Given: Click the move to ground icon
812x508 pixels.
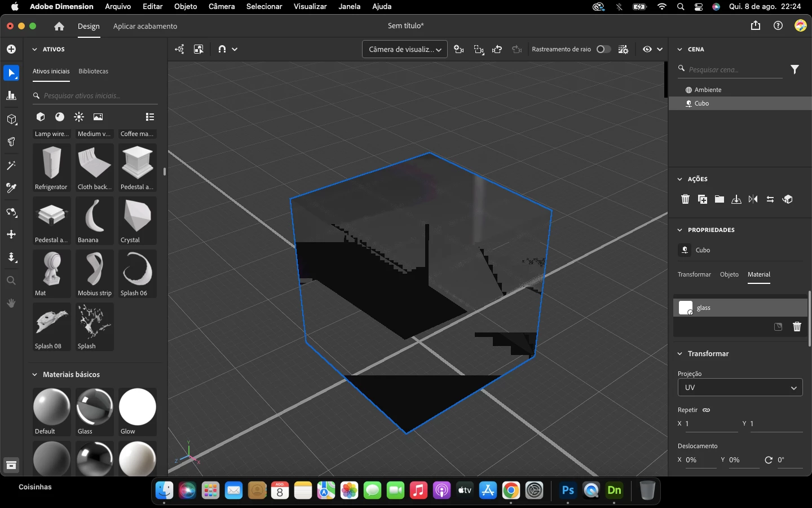Looking at the screenshot, I should point(736,199).
